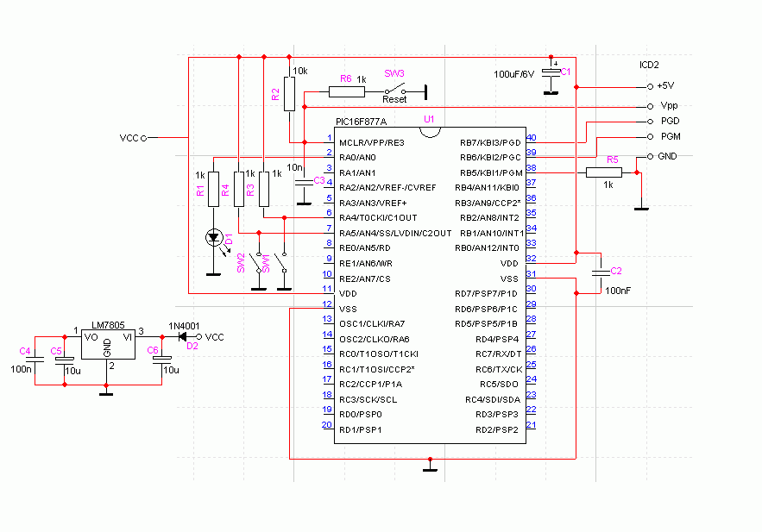Select the resistor above LED D1
The image size is (762, 532).
(213, 189)
